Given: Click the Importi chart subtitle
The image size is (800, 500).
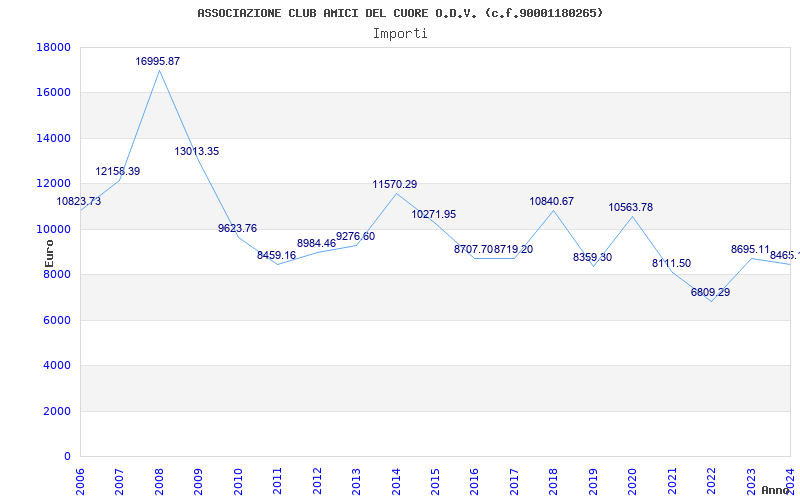Looking at the screenshot, I should pos(400,33).
